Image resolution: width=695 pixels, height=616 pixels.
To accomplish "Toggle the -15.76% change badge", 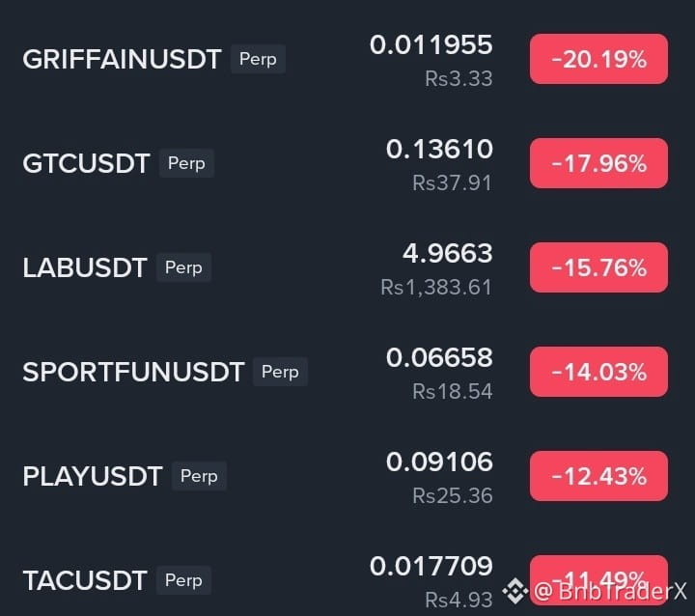I will (x=598, y=267).
